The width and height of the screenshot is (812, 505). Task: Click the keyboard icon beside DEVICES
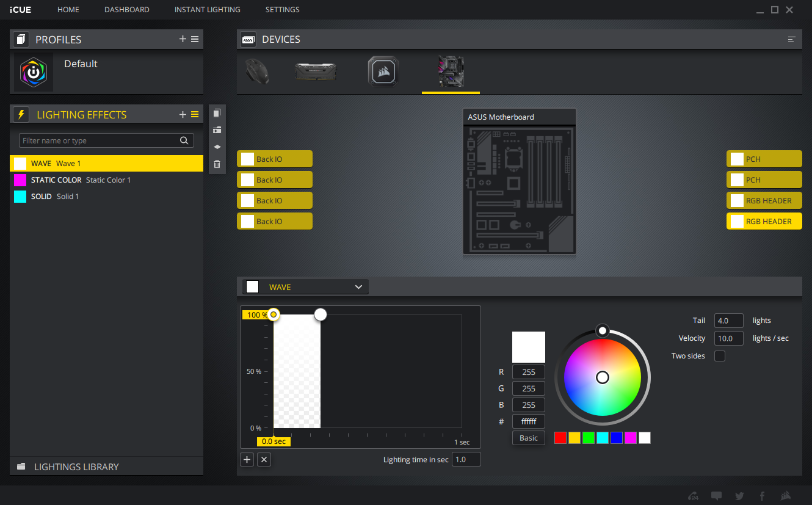point(248,39)
